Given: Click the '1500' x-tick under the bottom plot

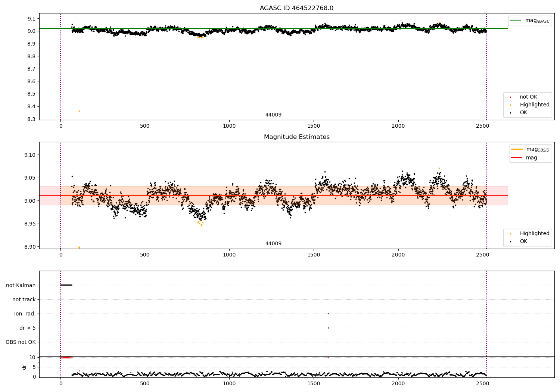Looking at the screenshot, I should (x=314, y=383).
